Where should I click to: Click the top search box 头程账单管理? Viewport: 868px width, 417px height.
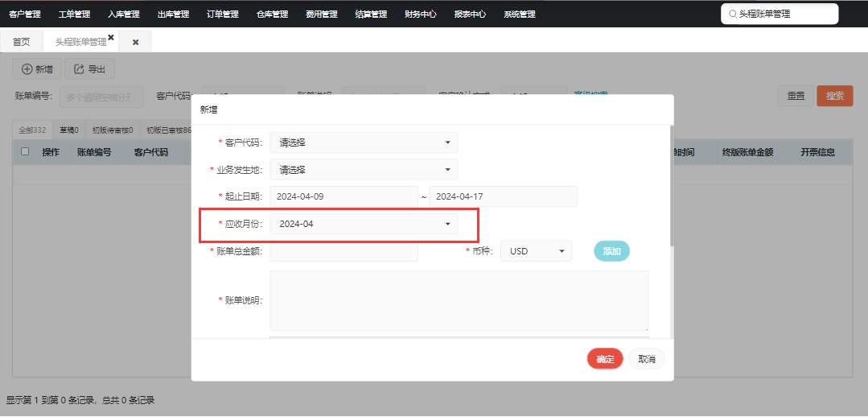[x=780, y=14]
